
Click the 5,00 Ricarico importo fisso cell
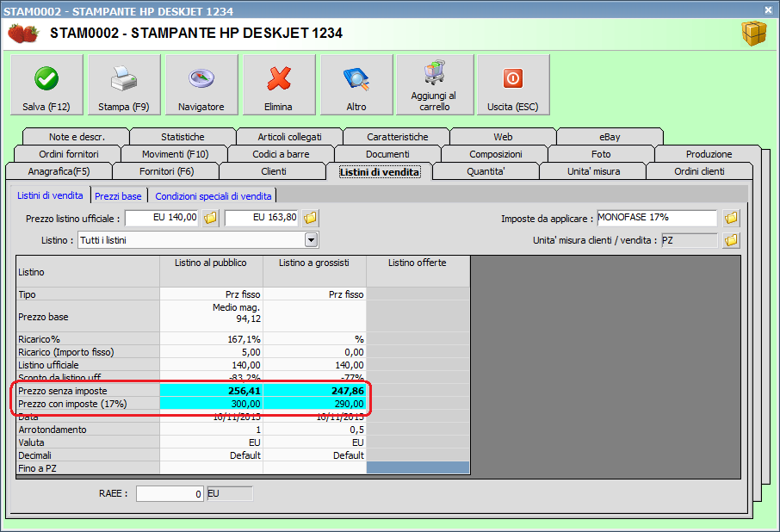211,352
